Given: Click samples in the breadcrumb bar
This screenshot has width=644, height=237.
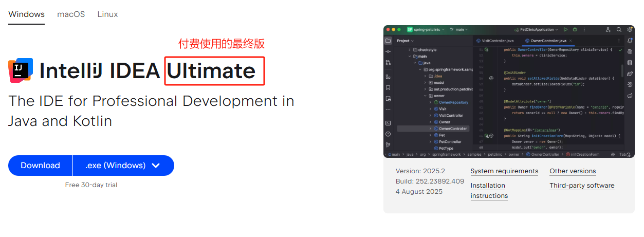Looking at the screenshot, I should click(x=474, y=154).
